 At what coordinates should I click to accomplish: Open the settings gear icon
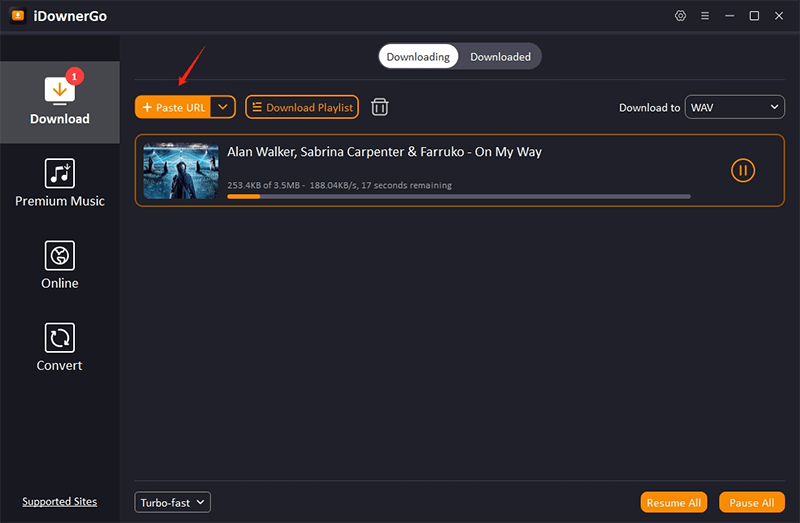tap(681, 16)
